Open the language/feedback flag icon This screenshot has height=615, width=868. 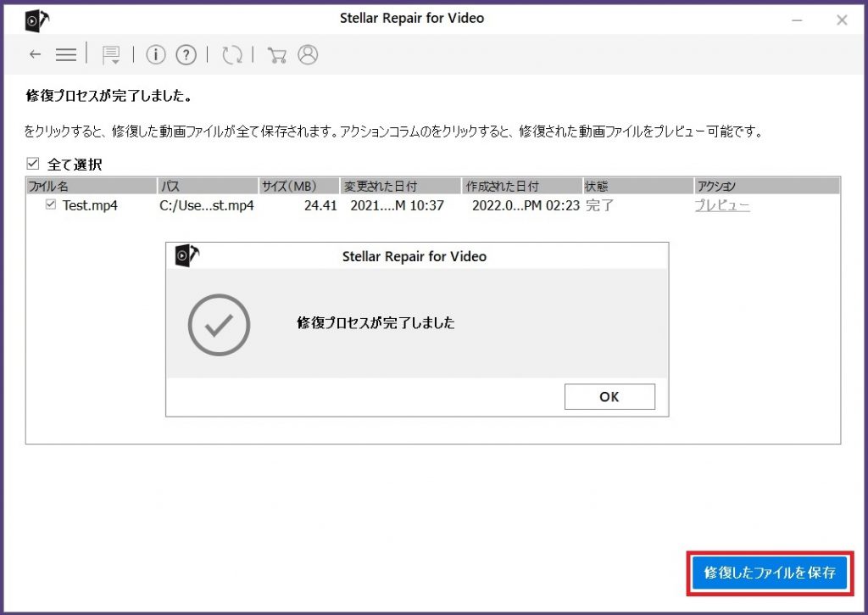(x=111, y=55)
